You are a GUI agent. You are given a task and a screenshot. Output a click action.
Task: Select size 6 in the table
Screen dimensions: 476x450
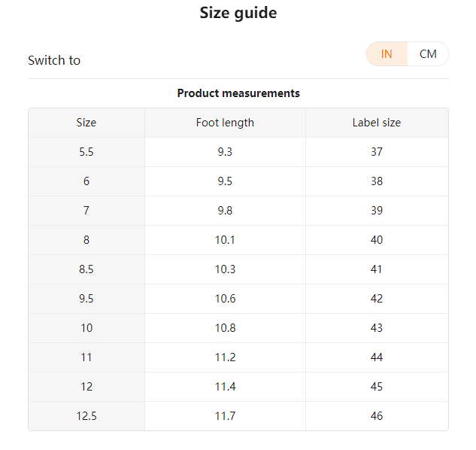point(86,181)
